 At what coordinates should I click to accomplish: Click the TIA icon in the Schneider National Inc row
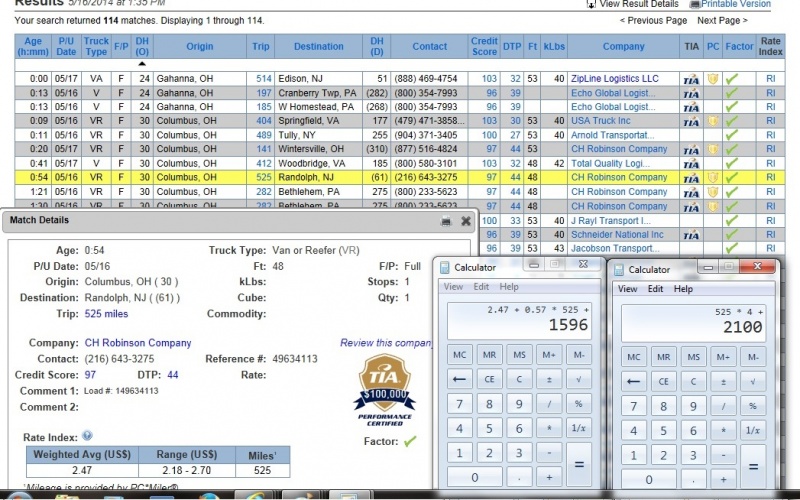(x=691, y=235)
